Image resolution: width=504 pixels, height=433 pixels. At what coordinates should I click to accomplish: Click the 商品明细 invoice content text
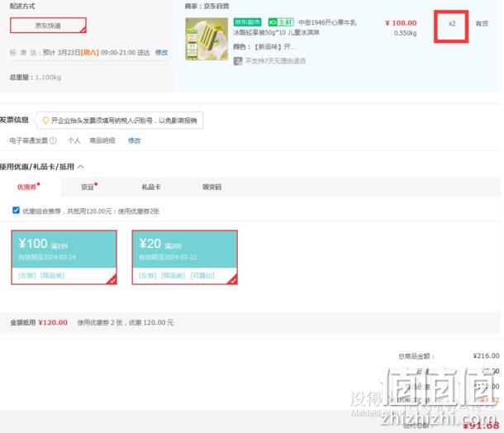pyautogui.click(x=102, y=140)
